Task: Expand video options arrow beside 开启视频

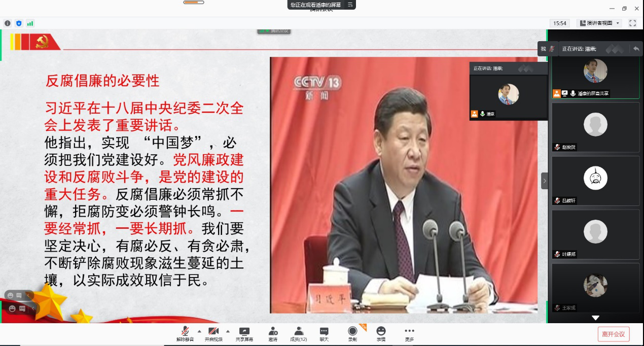Action: [228, 330]
